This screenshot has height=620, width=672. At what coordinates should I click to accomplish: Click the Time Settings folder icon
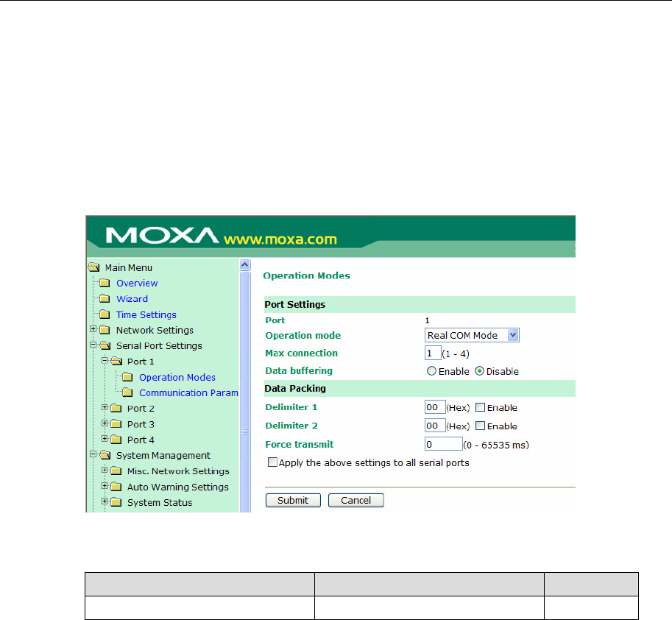coord(104,315)
